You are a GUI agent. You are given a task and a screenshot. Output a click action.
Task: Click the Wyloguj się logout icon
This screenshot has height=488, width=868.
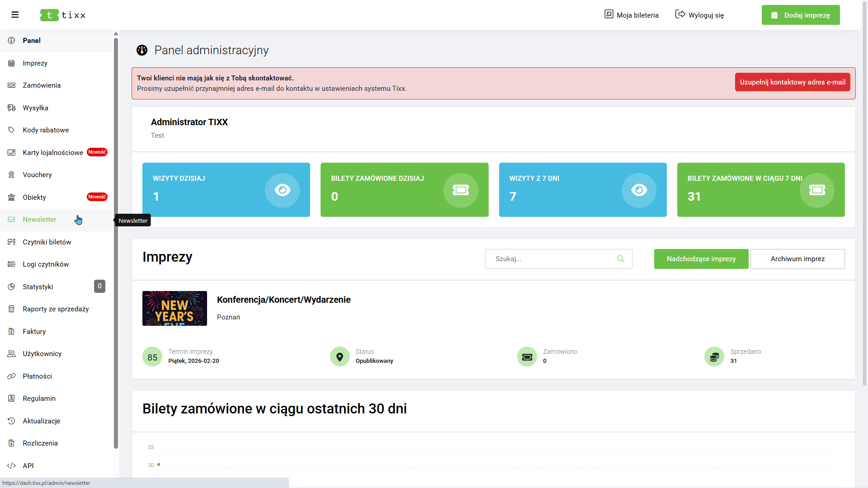click(680, 14)
